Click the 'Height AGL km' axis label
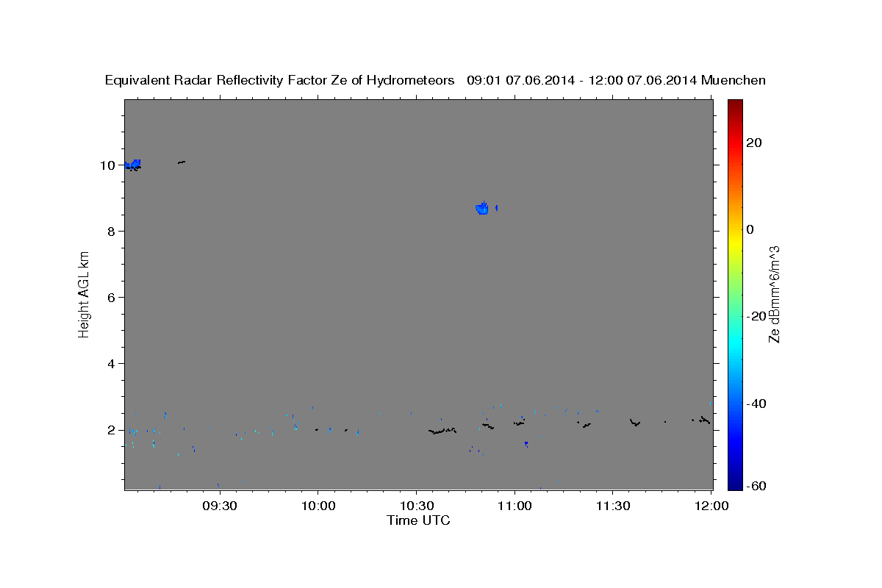Screen dimensions: 882x588 click(x=85, y=294)
